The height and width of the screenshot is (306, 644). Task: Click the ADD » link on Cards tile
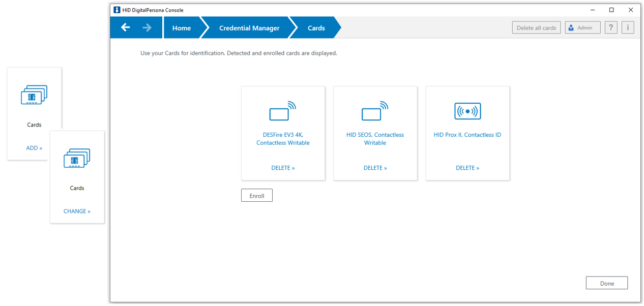click(x=34, y=148)
